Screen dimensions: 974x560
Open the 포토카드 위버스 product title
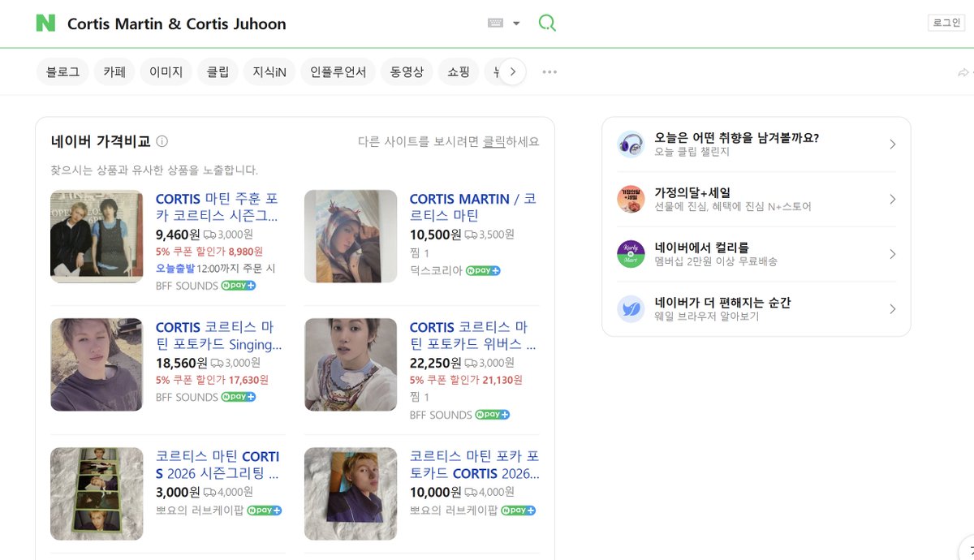click(472, 335)
